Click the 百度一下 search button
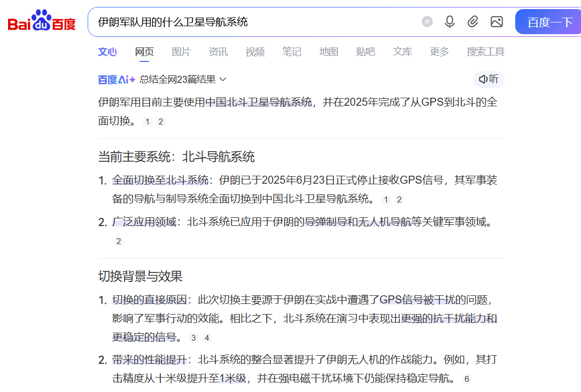581x392 pixels. click(549, 22)
